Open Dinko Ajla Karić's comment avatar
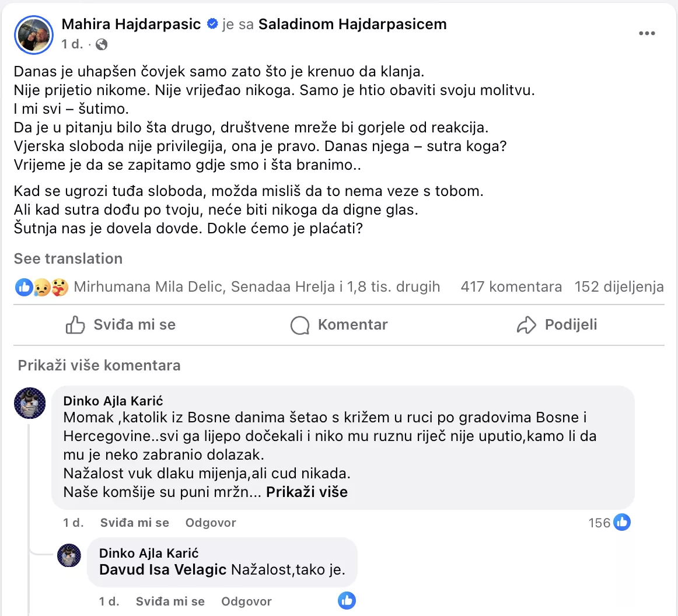Viewport: 678px width, 616px height. click(x=30, y=403)
